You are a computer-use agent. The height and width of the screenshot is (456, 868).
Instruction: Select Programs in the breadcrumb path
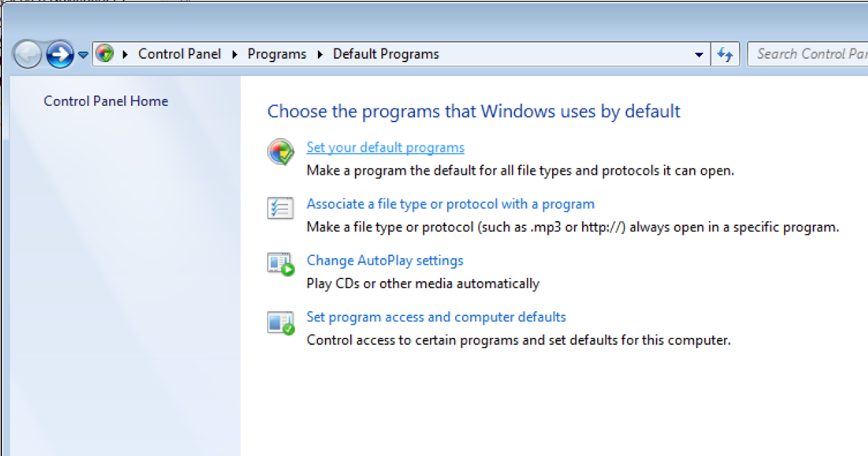point(276,54)
